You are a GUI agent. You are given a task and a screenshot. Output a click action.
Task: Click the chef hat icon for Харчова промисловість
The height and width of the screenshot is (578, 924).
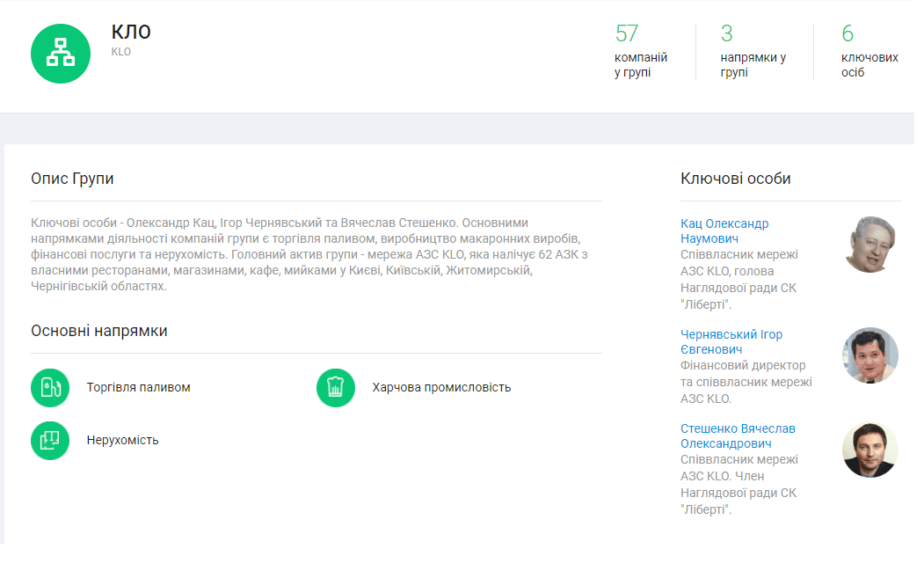click(x=336, y=388)
